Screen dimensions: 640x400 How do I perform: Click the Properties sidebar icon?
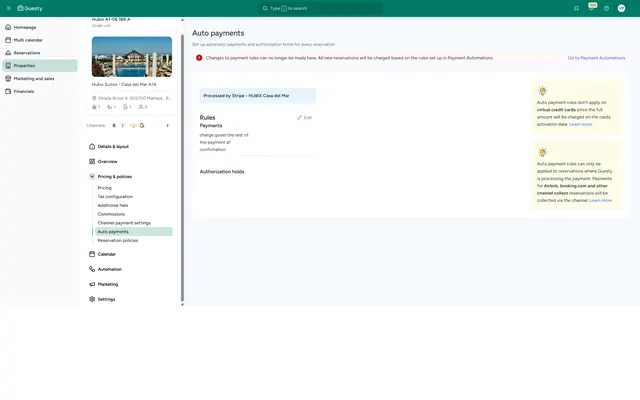[8, 65]
